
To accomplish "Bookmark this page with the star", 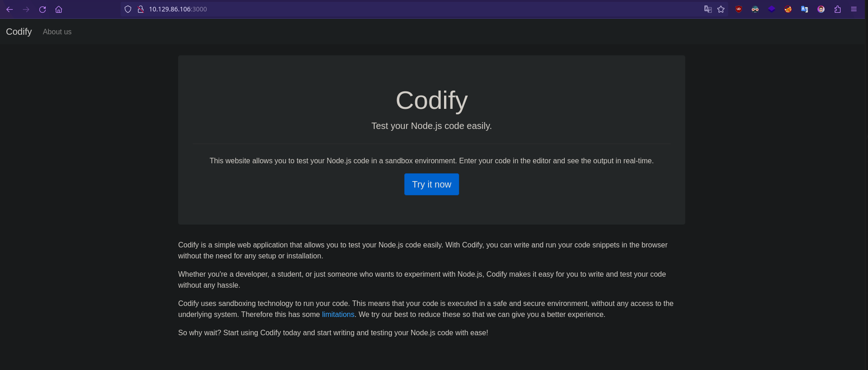I will tap(721, 9).
